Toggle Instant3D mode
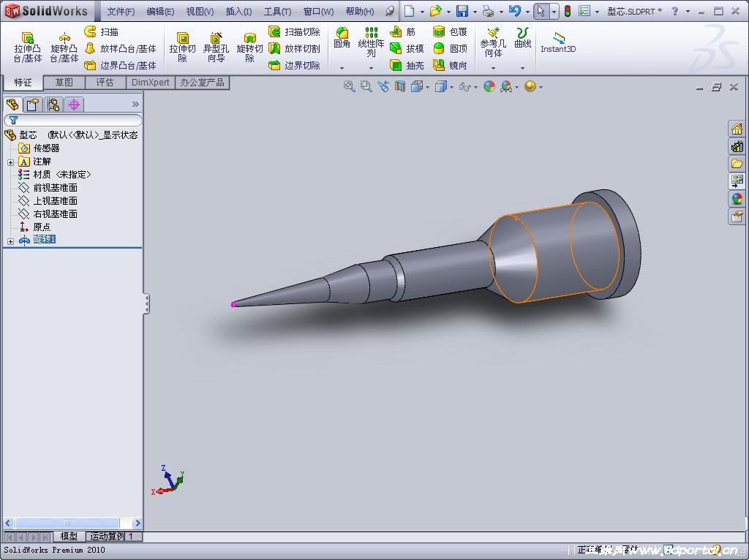The height and width of the screenshot is (560, 749). coord(558,42)
